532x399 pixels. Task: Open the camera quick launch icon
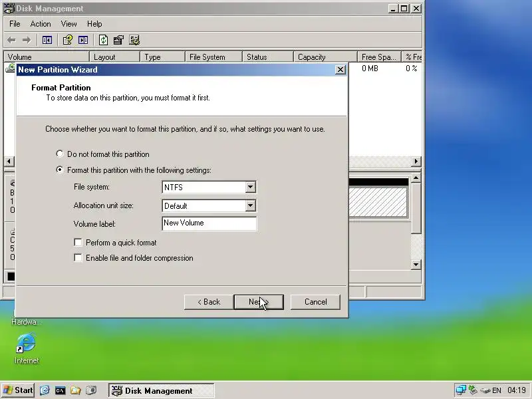tap(91, 390)
